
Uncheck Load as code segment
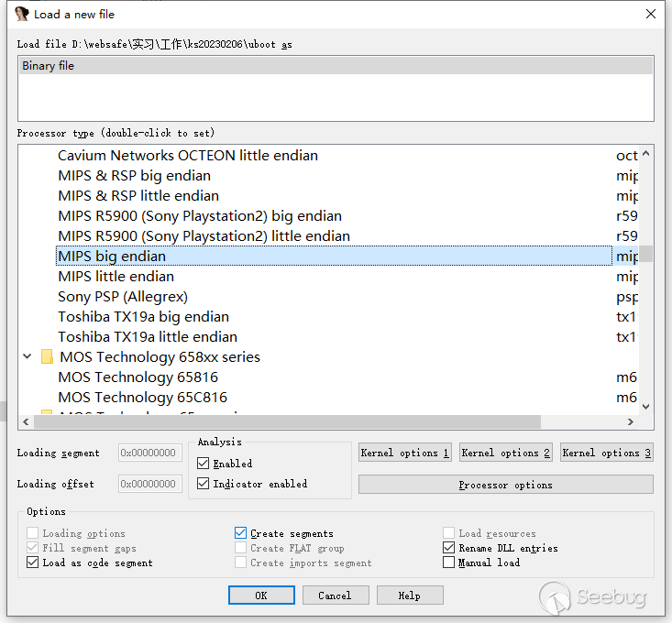[33, 563]
